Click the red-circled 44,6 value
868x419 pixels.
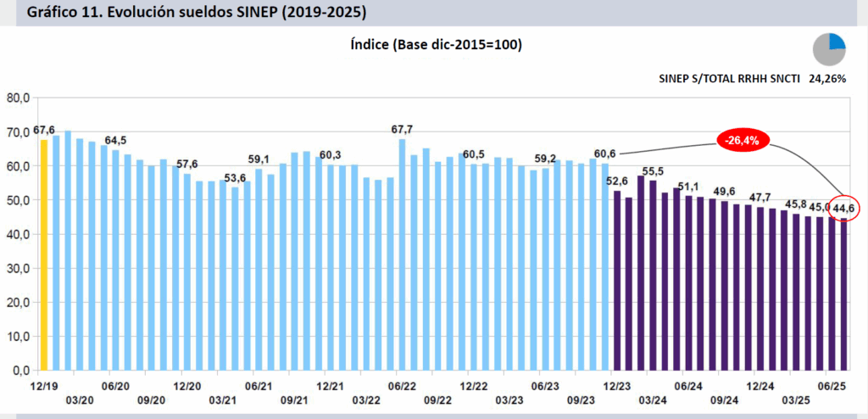pyautogui.click(x=845, y=208)
